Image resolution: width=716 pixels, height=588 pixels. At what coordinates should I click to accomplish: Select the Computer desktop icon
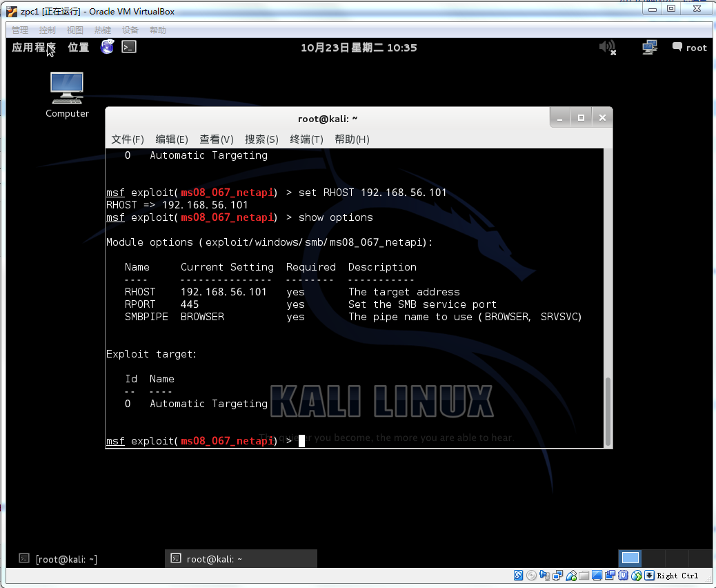coord(67,95)
